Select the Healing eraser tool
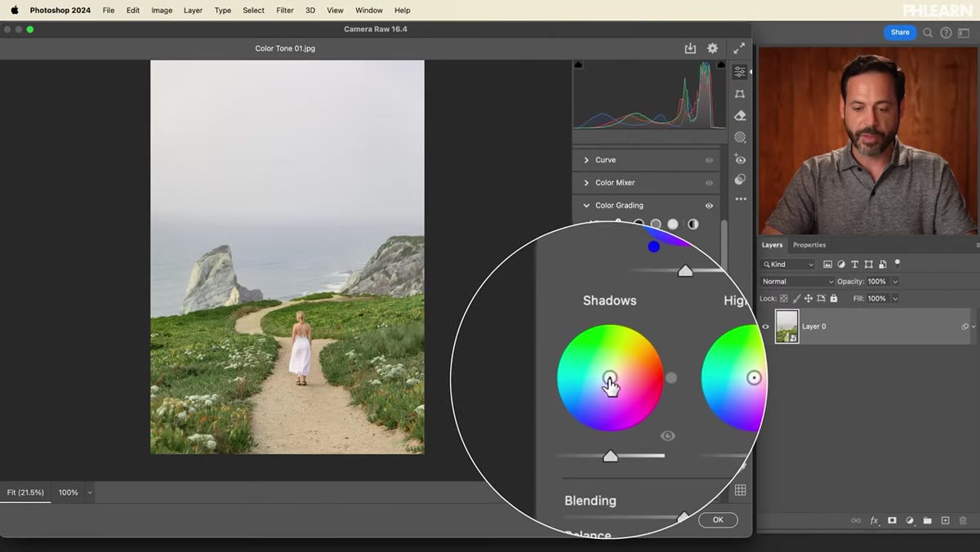The width and height of the screenshot is (980, 552). [x=740, y=115]
